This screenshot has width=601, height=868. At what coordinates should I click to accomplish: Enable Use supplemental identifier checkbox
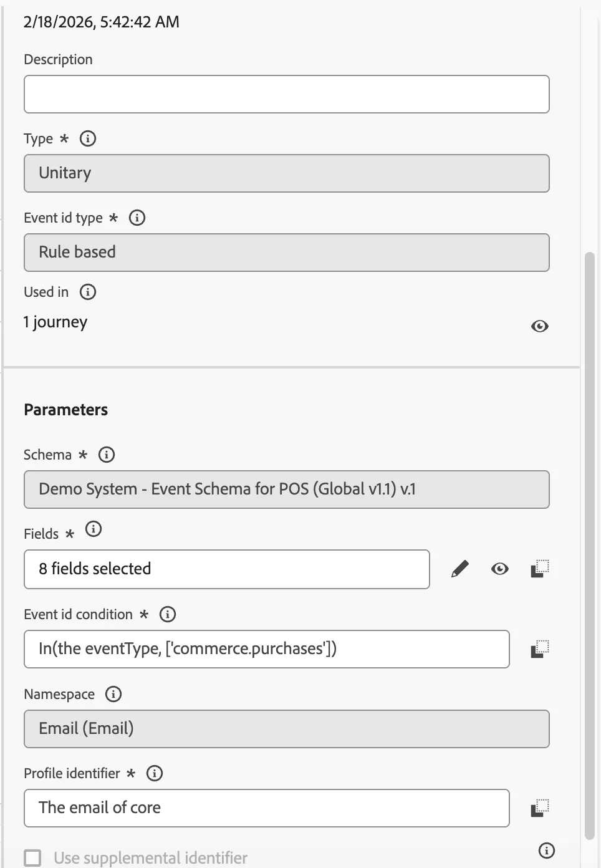[32, 858]
